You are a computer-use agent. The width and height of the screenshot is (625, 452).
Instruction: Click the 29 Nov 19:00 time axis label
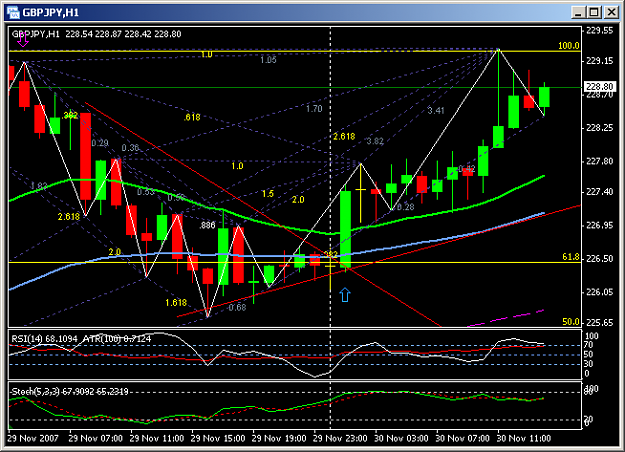[x=279, y=438]
